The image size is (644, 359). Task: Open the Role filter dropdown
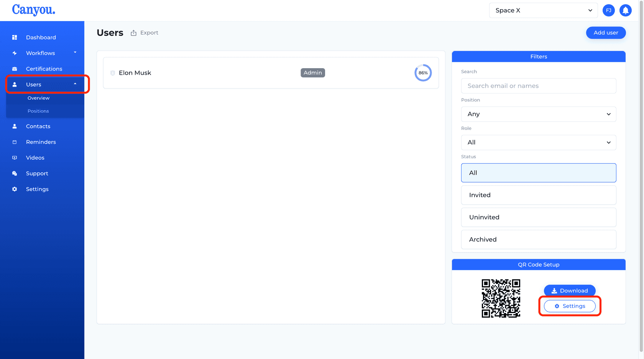coord(539,143)
